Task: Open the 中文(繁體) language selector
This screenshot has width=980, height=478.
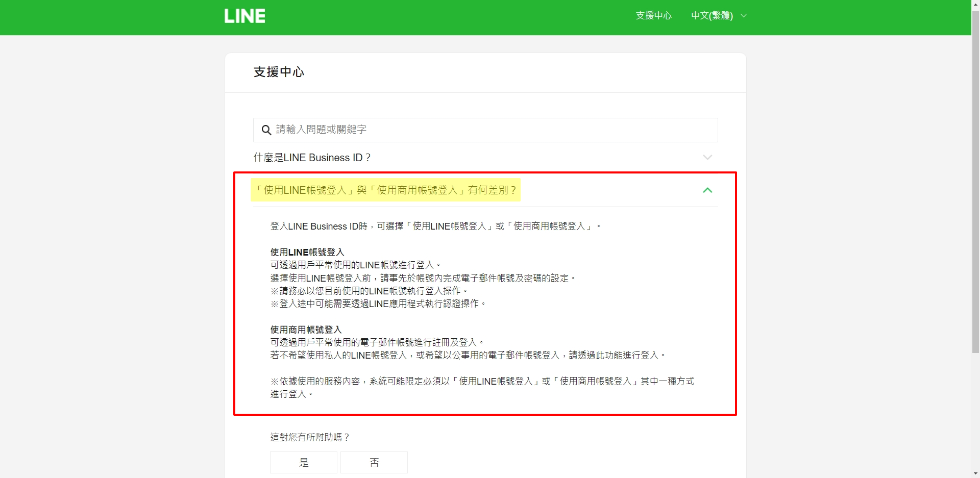Action: pyautogui.click(x=712, y=16)
